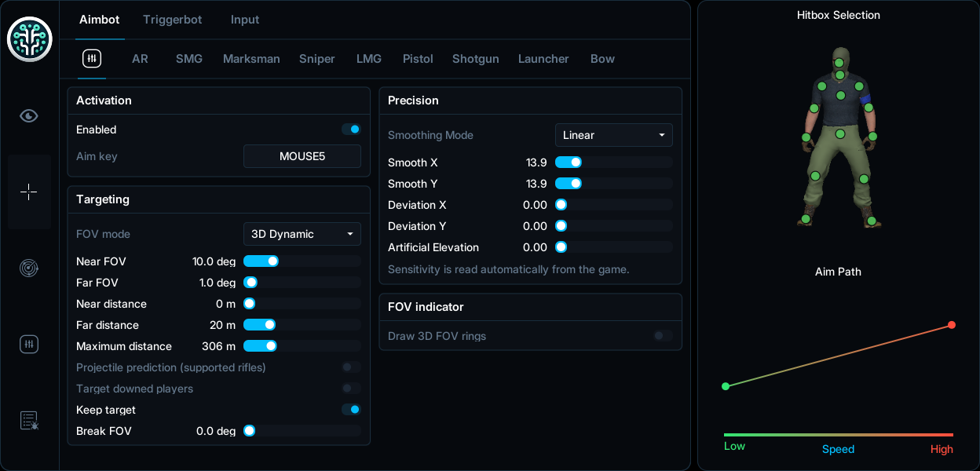The width and height of the screenshot is (980, 471).
Task: Toggle Target downed players switch
Action: click(x=351, y=389)
